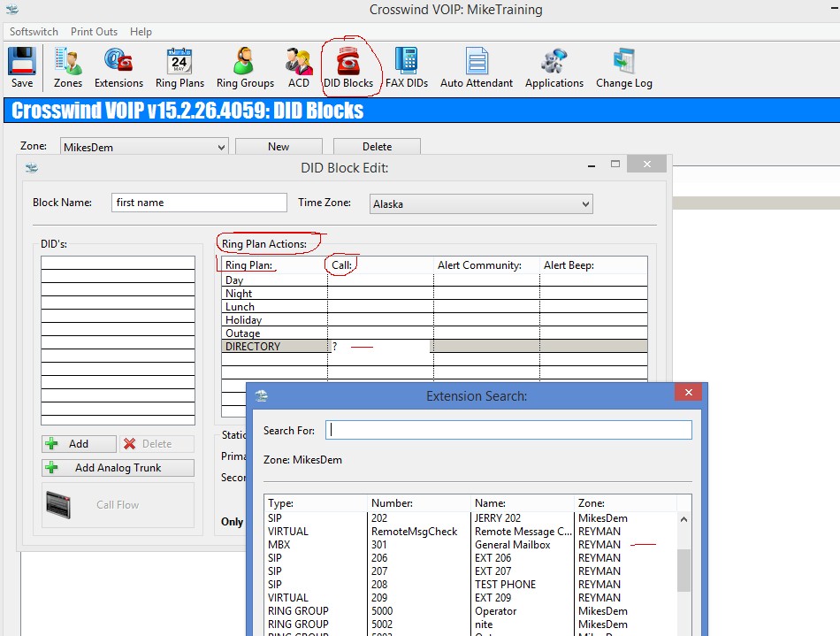This screenshot has height=636, width=840.
Task: Open the Auto Attendant icon
Action: coord(477,67)
